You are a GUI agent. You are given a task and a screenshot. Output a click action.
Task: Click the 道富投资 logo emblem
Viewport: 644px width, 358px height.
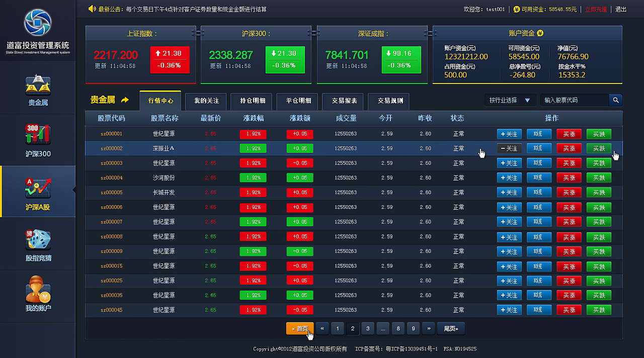pyautogui.click(x=37, y=23)
